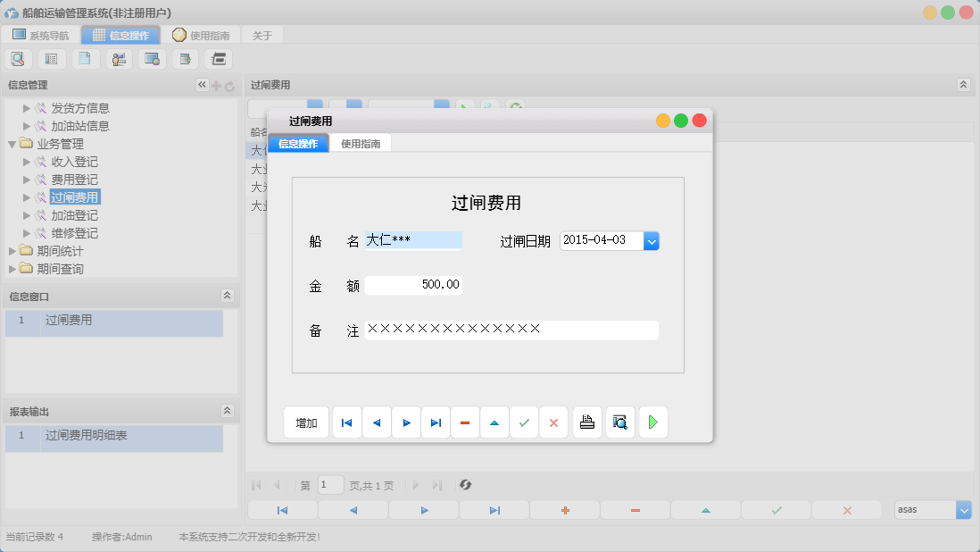Click the print icon in the 过闸费用 dialog

coord(586,422)
